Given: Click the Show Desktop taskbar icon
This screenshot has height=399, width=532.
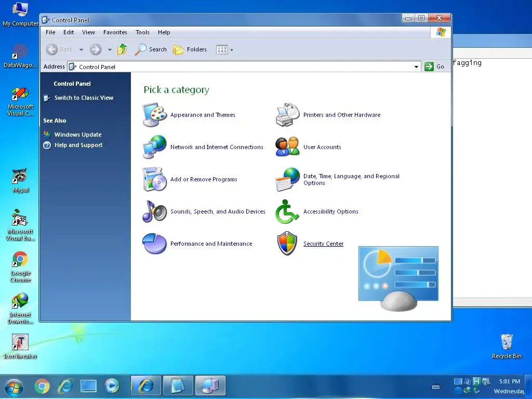Looking at the screenshot, I should tap(88, 386).
